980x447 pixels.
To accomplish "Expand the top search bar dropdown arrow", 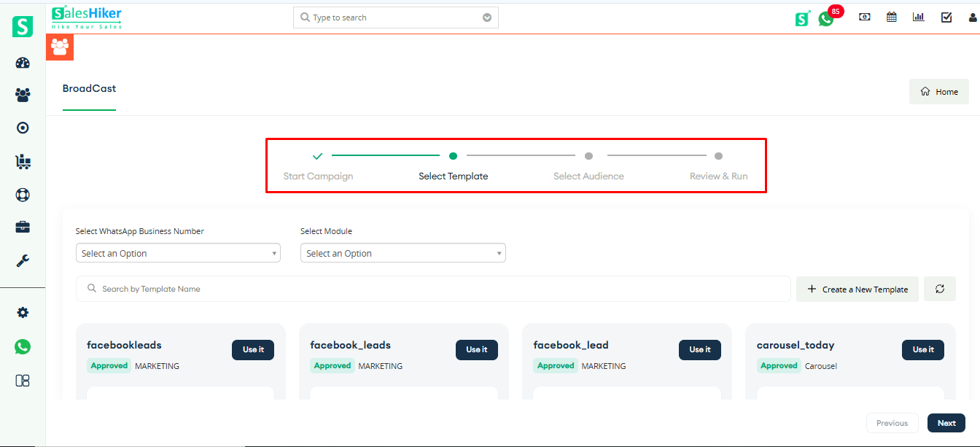I will [486, 18].
